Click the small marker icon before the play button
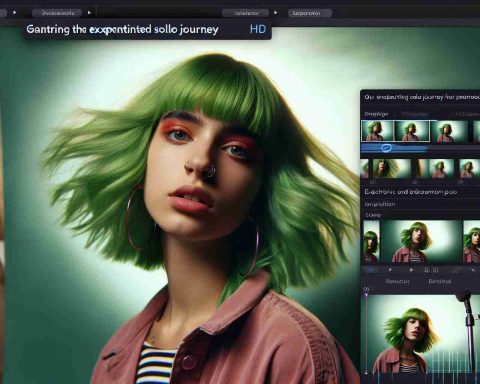Screen dimensions: 480x384 (390, 270)
